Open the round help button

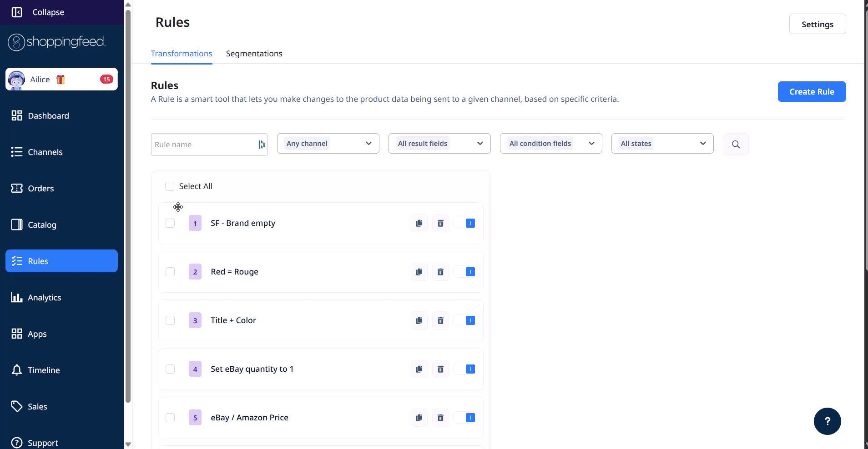point(827,421)
